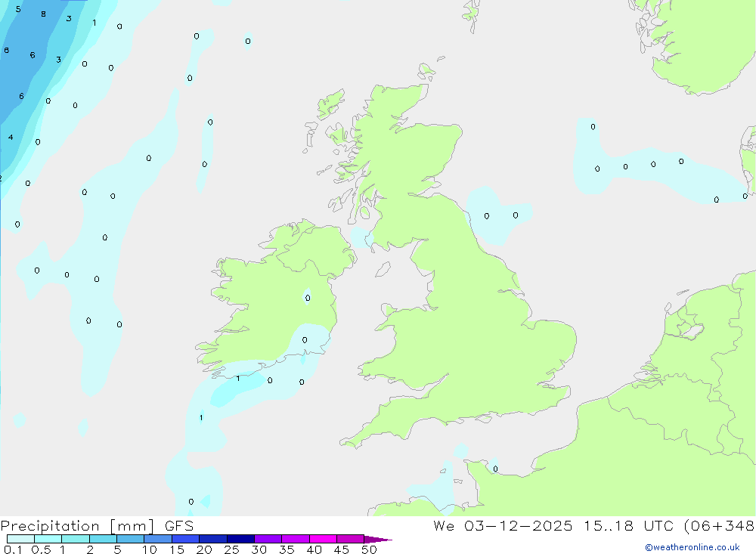Click the 0.5–1 mm legend color swatch
Screen dimensions: 756x554
(48, 539)
